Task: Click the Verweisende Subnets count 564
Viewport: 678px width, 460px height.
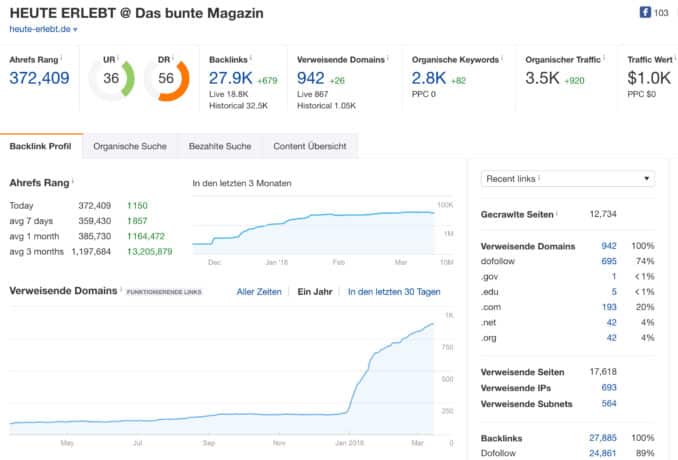Action: (608, 404)
